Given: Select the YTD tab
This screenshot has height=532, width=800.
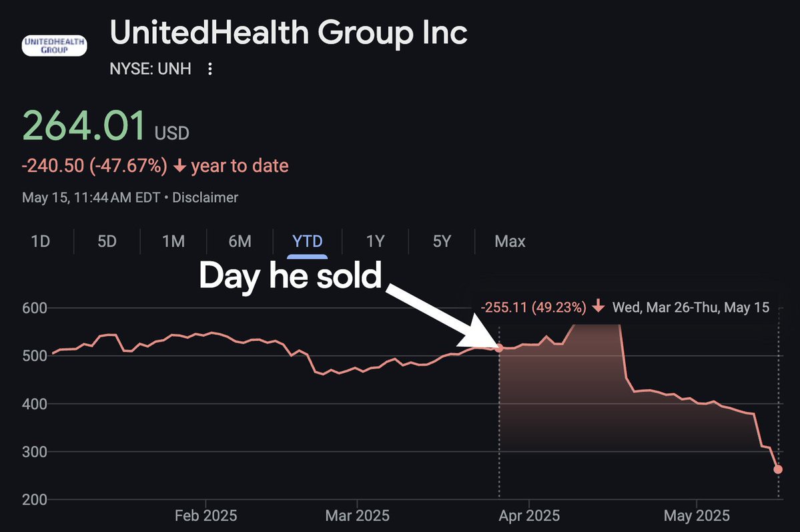Looking at the screenshot, I should [x=308, y=241].
